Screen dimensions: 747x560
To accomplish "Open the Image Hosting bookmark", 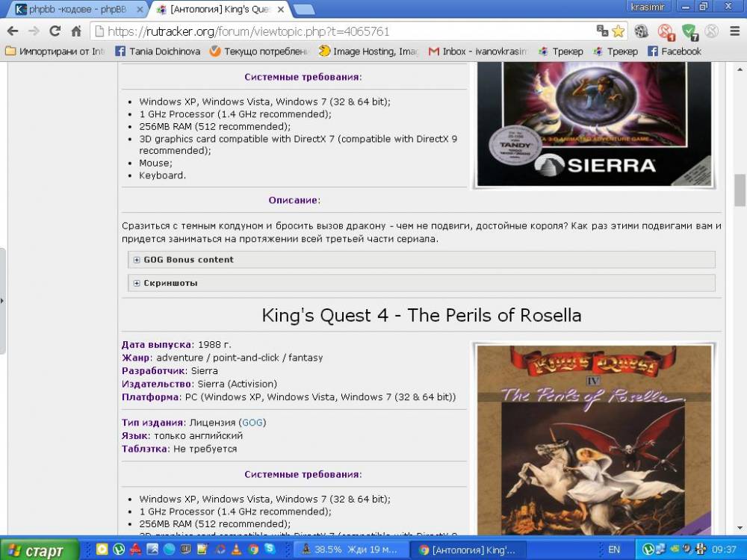I will [368, 51].
